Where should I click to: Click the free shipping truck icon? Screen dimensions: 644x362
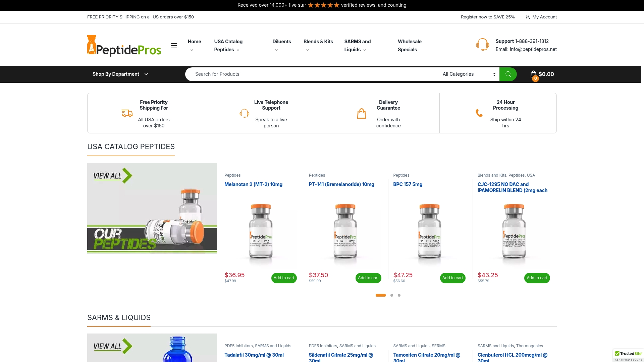tap(126, 113)
